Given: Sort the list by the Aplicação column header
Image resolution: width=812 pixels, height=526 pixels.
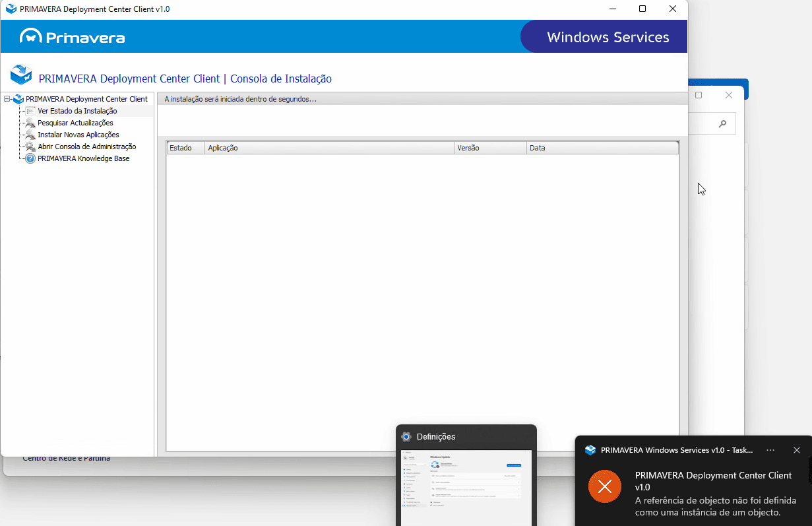Looking at the screenshot, I should [329, 148].
